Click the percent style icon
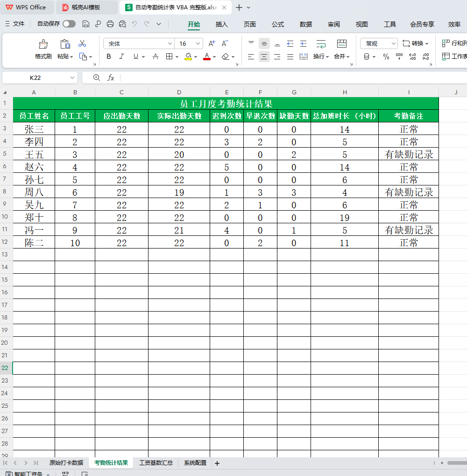 (x=386, y=57)
